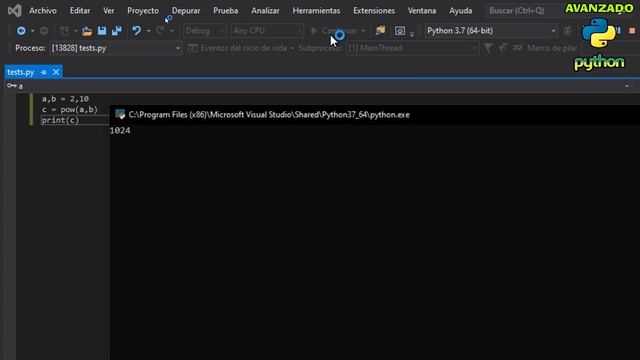Open the Analizar menu
Viewport: 640px width, 360px height.
tap(265, 11)
